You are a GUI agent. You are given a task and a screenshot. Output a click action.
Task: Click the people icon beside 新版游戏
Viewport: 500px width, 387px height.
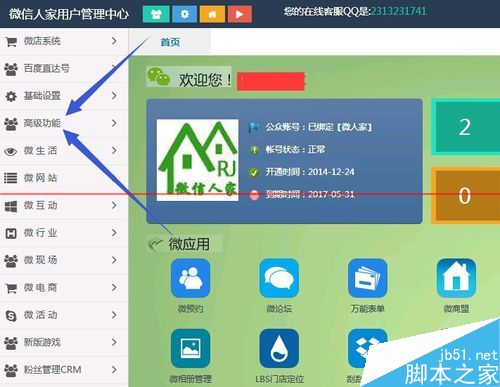pos(11,343)
